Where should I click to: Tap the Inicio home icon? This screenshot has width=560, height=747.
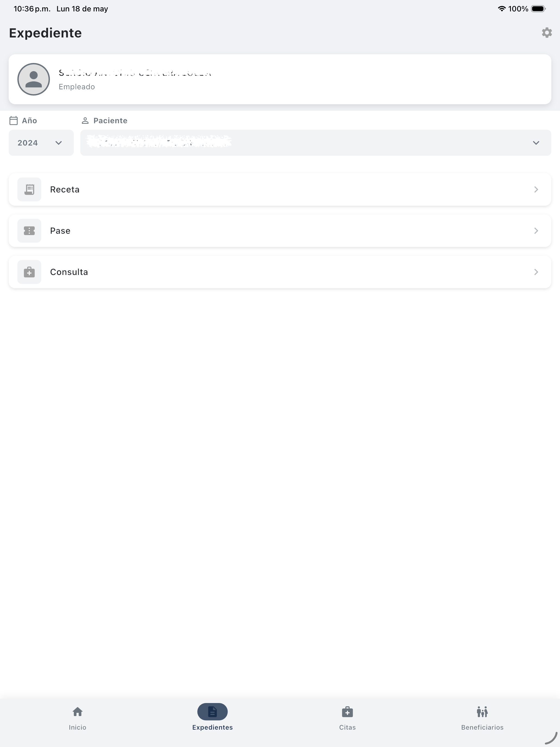(78, 712)
